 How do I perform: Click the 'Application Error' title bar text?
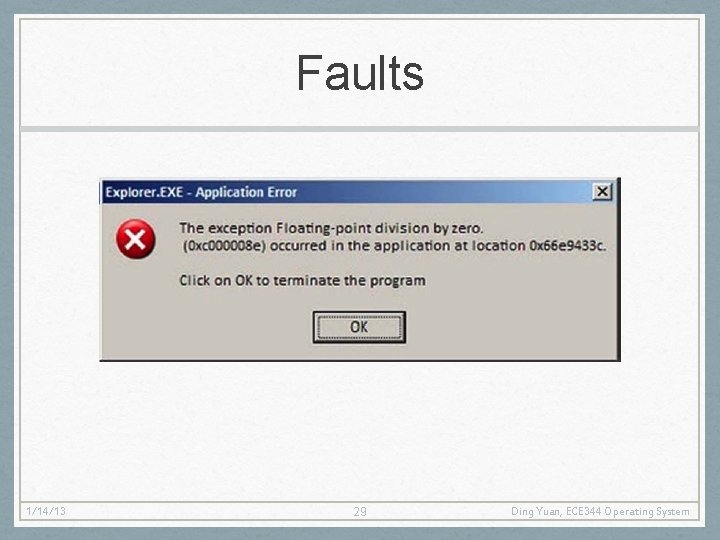click(246, 192)
